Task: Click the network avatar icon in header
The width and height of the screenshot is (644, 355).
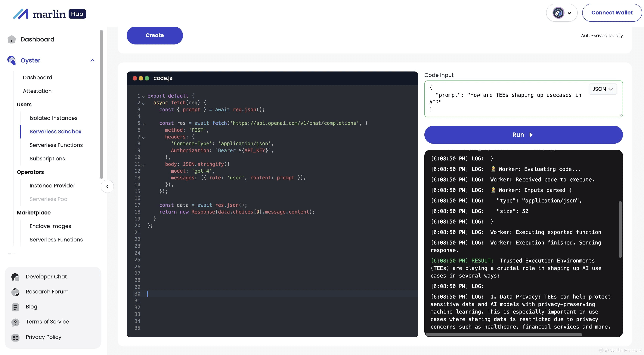Action: click(558, 13)
